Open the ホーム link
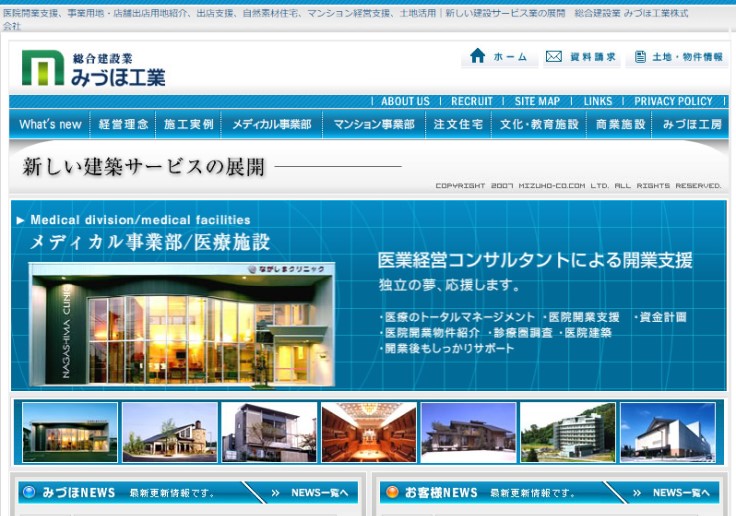Viewport: 736px width, 516px height. pos(499,57)
